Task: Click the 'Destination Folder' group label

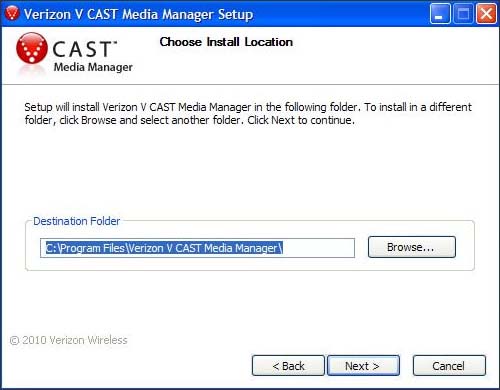Action: [x=76, y=221]
